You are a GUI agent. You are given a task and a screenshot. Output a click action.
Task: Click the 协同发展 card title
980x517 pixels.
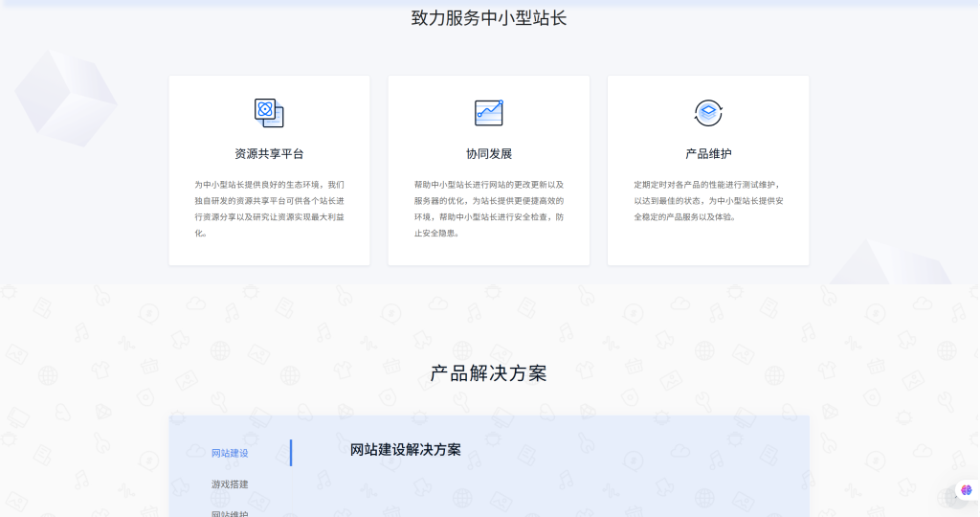tap(489, 154)
